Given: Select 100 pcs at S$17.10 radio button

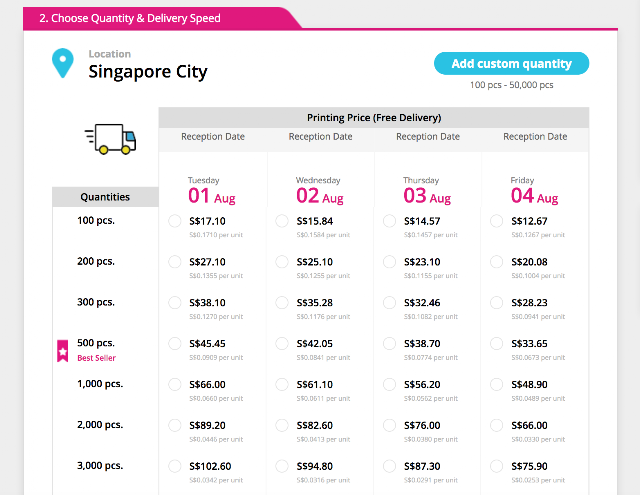Looking at the screenshot, I should (x=175, y=221).
